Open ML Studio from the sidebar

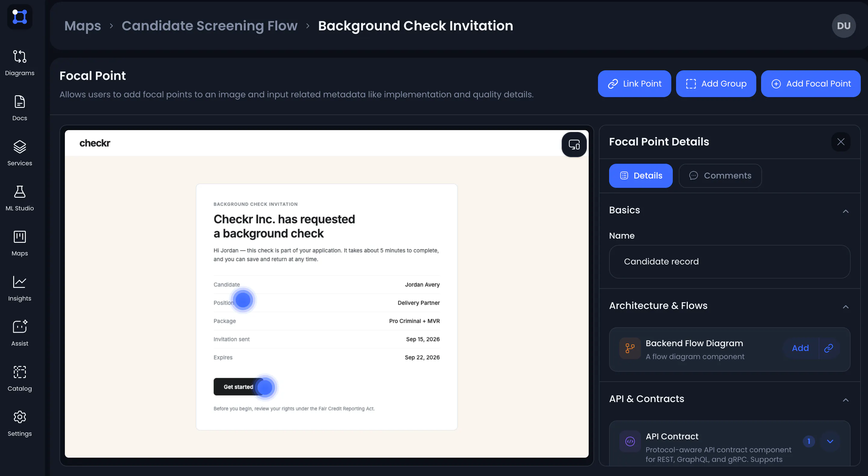(20, 198)
